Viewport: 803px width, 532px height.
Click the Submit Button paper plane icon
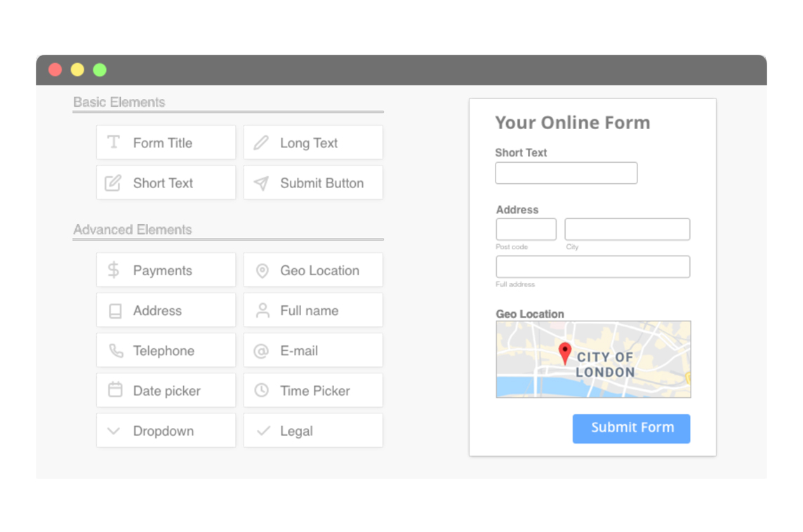point(261,182)
